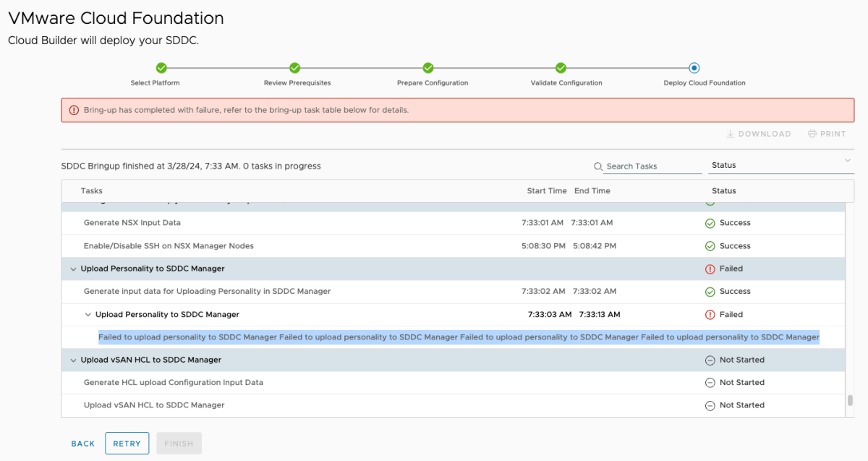Click the task table's vertical scrollbar thumb

click(x=850, y=400)
